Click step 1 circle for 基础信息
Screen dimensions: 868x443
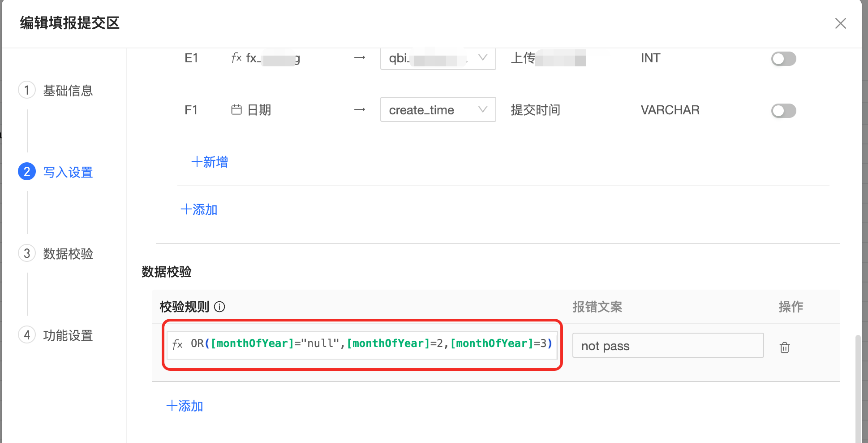(x=27, y=90)
